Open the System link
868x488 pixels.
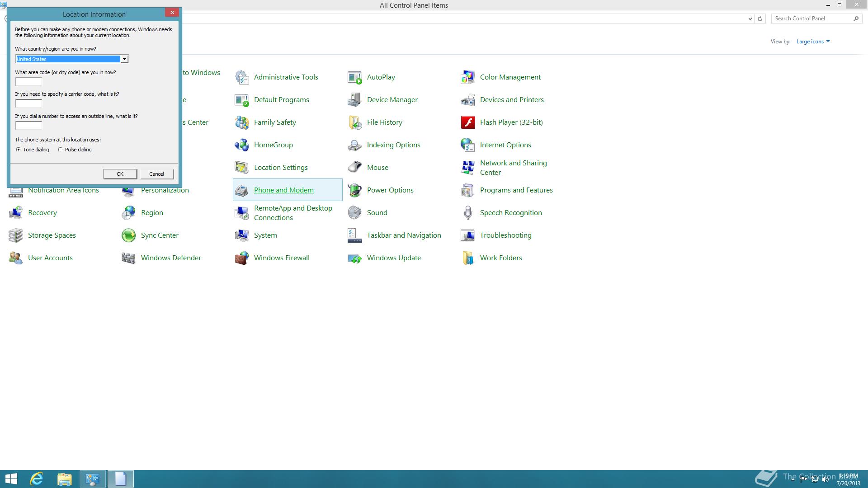point(265,235)
